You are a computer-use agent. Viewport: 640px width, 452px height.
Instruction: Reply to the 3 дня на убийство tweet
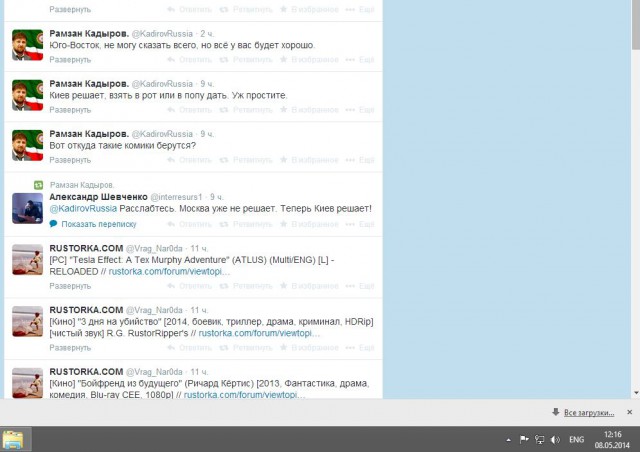[190, 348]
